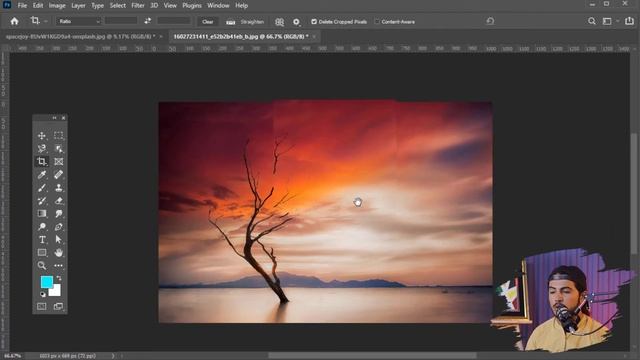The width and height of the screenshot is (640, 360).
Task: Open the Edit menu
Action: point(38,6)
